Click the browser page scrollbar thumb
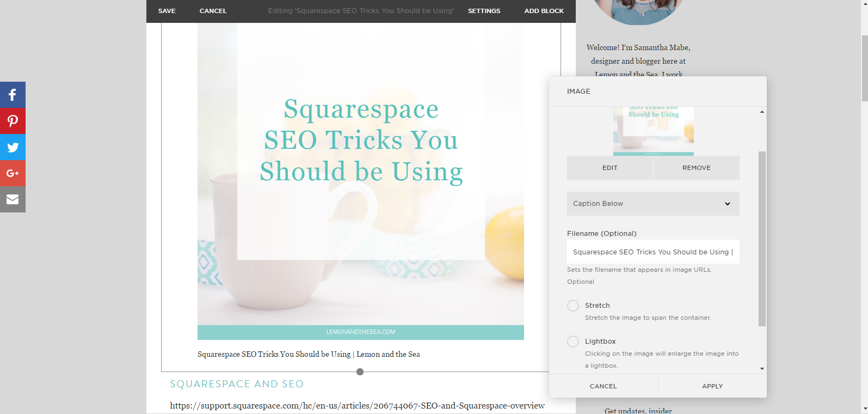This screenshot has width=868, height=414. [865, 68]
